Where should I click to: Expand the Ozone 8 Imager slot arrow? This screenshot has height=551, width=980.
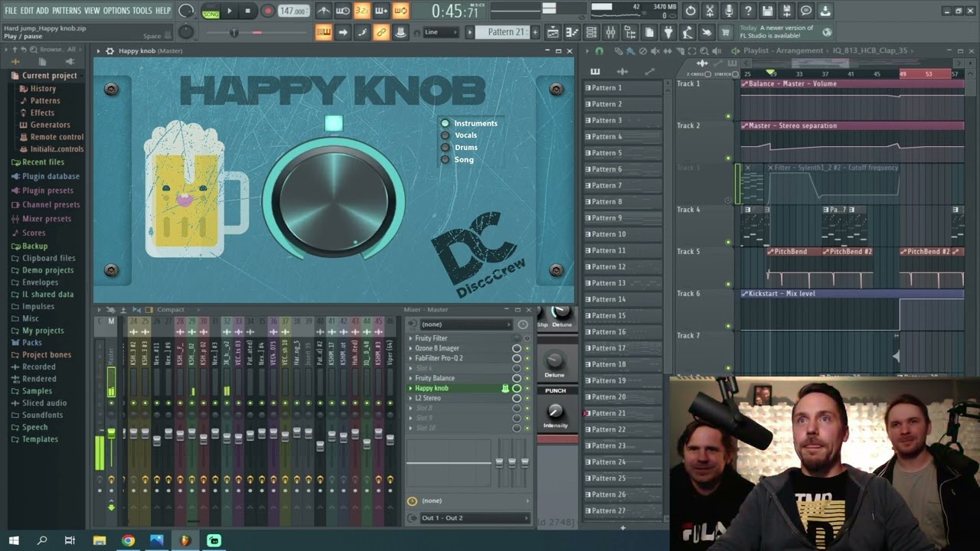410,348
